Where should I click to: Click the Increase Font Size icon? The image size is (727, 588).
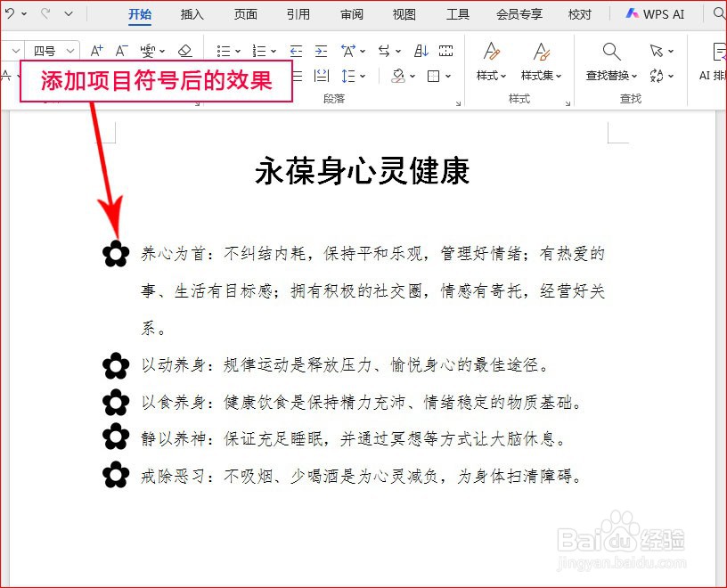[96, 50]
